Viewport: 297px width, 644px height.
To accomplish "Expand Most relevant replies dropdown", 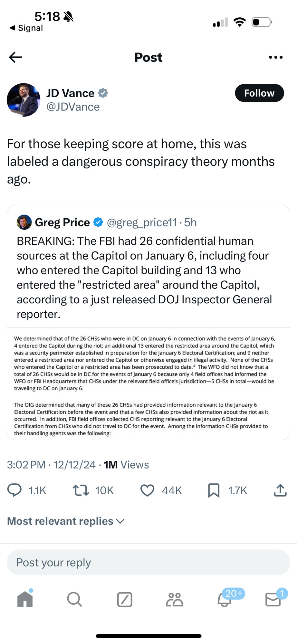I will coord(66,521).
